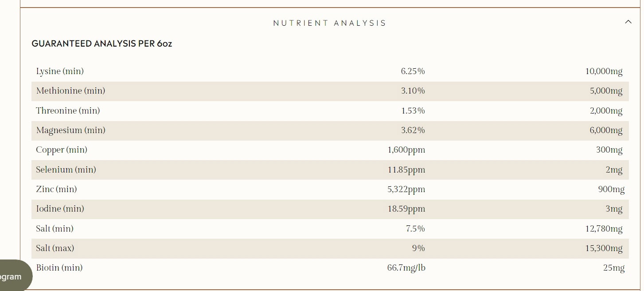The image size is (644, 291).
Task: Select the 66.7mg/lb Biotin value
Action: (x=406, y=268)
